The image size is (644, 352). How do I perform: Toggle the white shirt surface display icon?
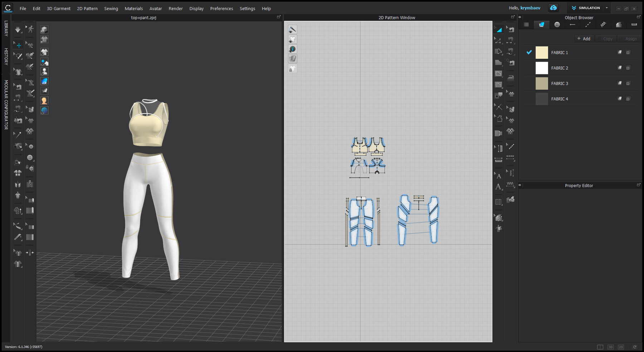coord(44,52)
